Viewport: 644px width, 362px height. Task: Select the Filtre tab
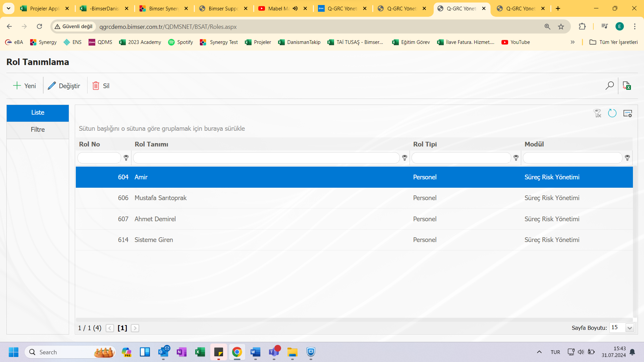coord(38,129)
